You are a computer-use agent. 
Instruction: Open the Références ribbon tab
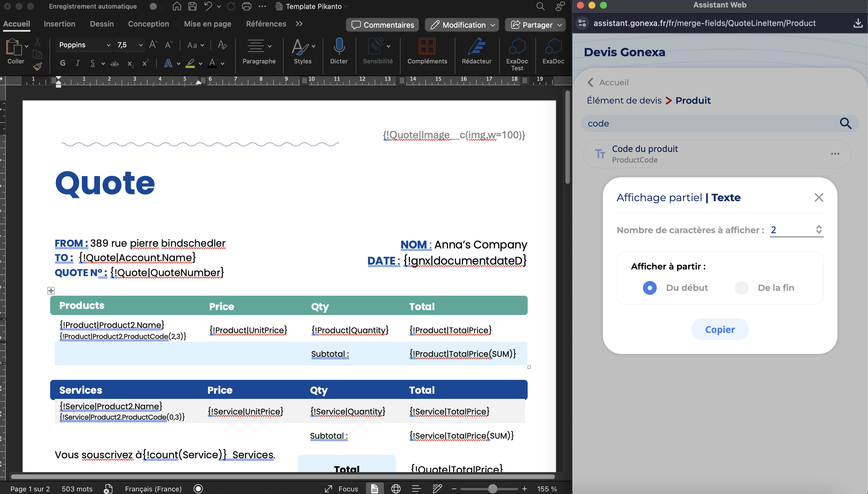[266, 24]
